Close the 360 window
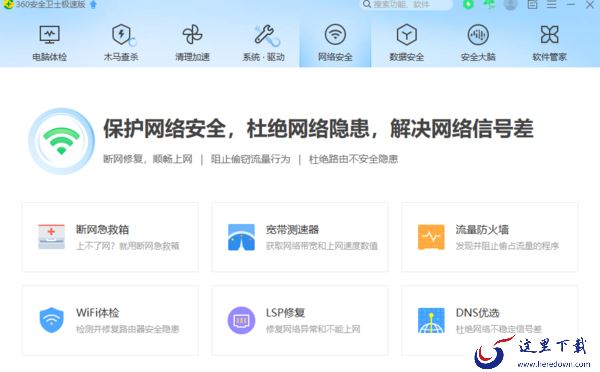The image size is (600, 372). [590, 5]
